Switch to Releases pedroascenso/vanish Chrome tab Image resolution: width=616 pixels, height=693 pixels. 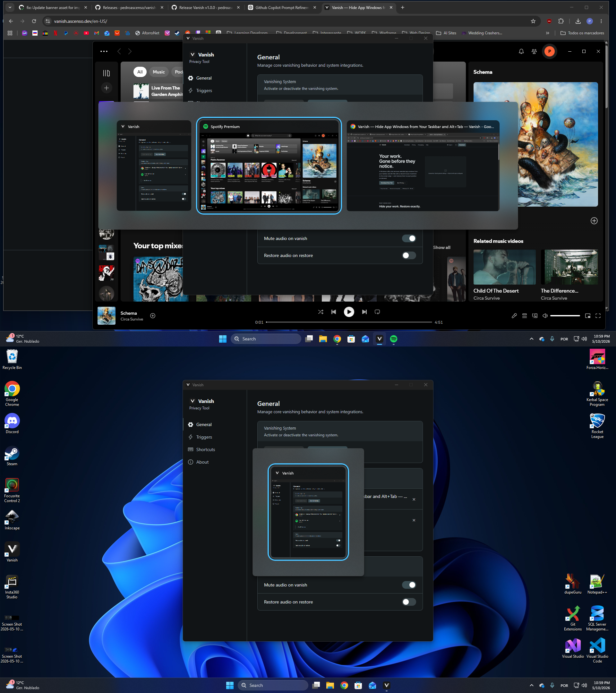pos(130,7)
